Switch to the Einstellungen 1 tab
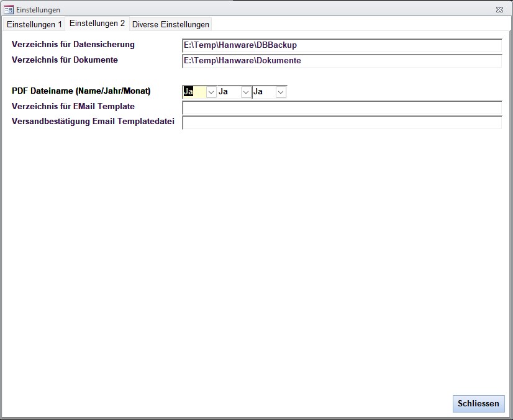Viewport: 513px width, 420px height. click(34, 24)
